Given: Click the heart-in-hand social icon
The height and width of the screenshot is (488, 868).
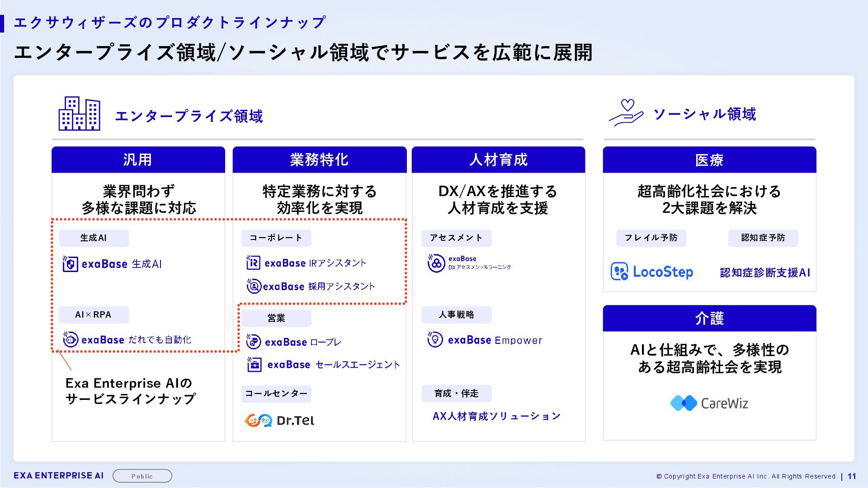Looking at the screenshot, I should coord(626,113).
